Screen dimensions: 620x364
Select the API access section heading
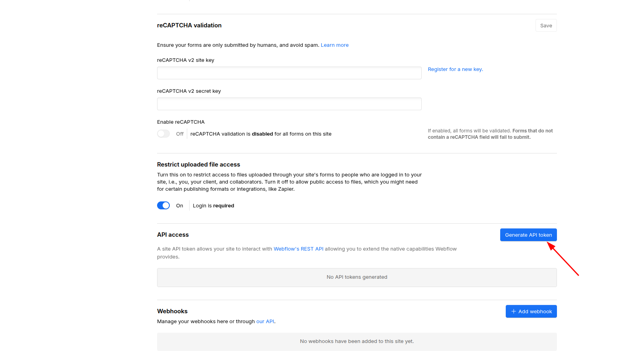[x=173, y=235]
